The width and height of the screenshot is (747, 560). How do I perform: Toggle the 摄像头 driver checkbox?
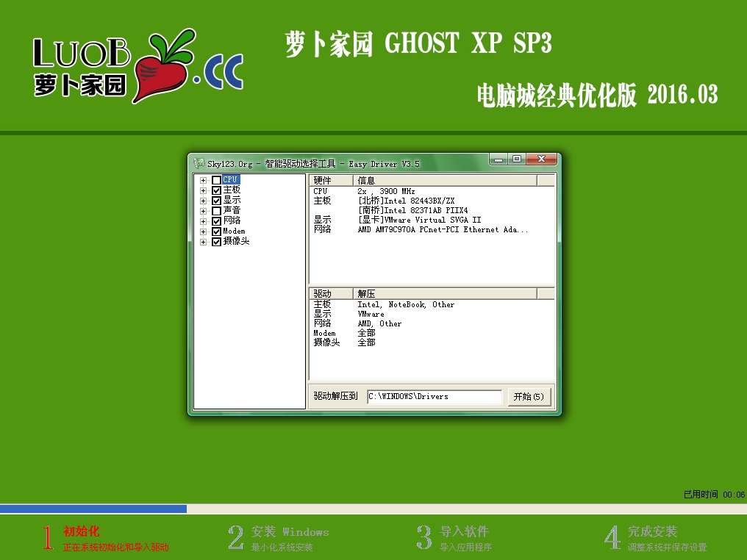click(216, 242)
